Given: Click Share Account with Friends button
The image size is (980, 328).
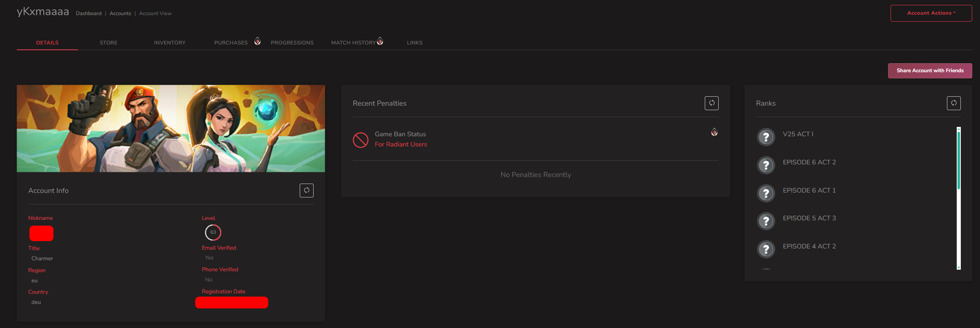Looking at the screenshot, I should tap(930, 71).
